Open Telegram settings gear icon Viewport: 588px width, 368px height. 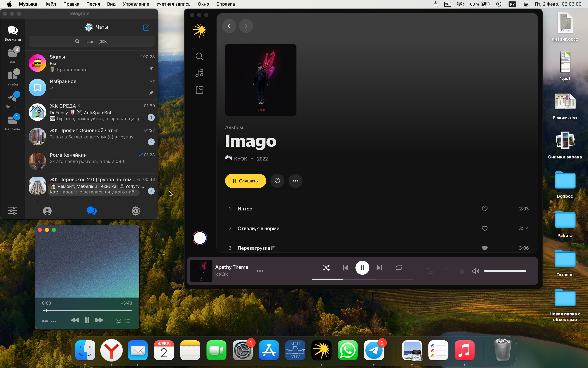[136, 211]
